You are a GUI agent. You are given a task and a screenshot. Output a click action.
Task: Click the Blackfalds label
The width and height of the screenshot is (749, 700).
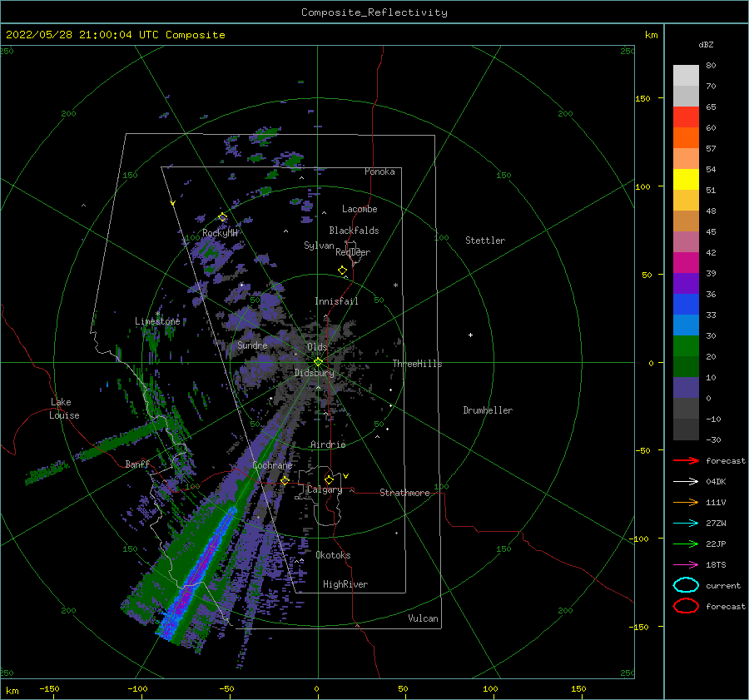(354, 231)
